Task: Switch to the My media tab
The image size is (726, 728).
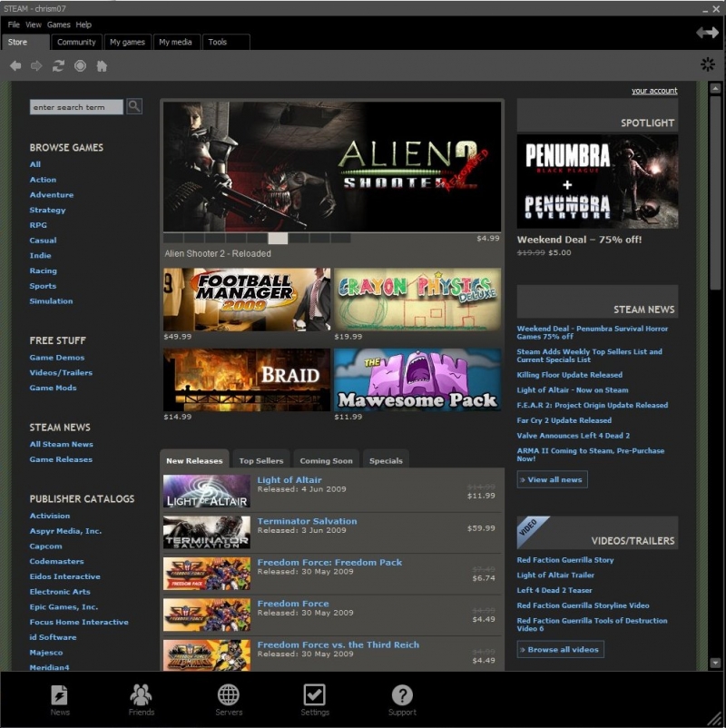Action: click(175, 42)
